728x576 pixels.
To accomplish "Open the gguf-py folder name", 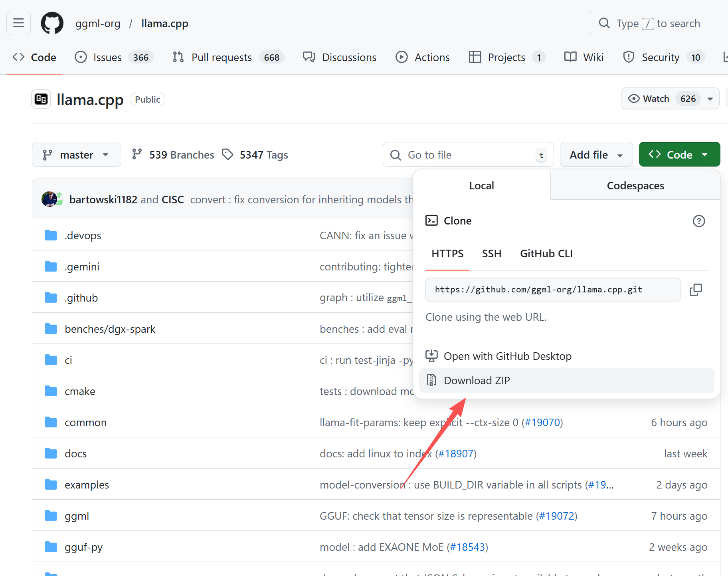I will coord(83,547).
